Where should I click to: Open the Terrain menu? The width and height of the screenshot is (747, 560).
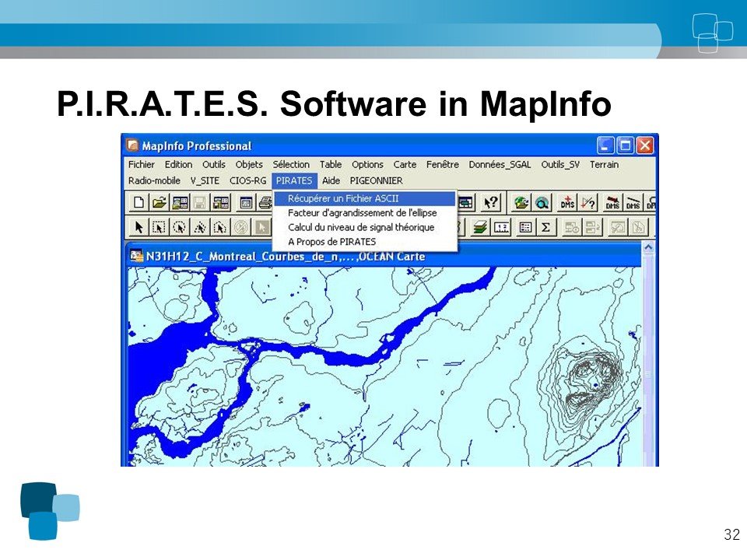(604, 164)
